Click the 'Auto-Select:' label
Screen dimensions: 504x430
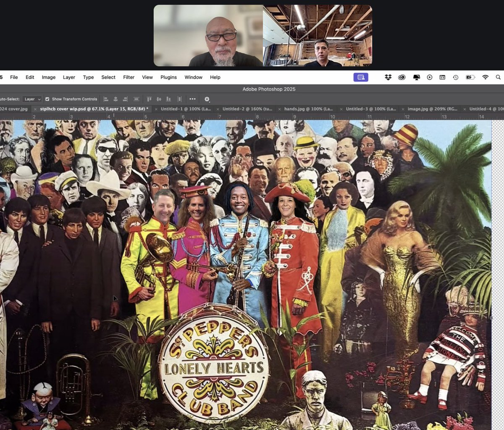point(9,99)
